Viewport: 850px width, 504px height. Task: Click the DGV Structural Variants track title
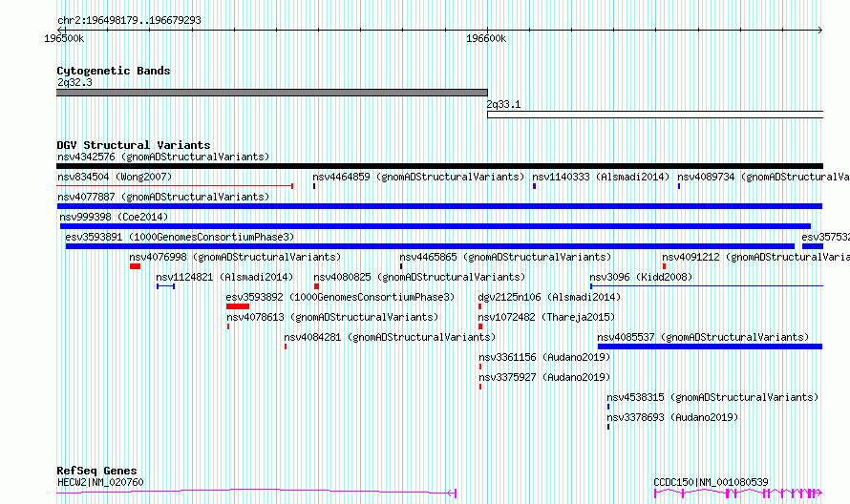[x=134, y=145]
